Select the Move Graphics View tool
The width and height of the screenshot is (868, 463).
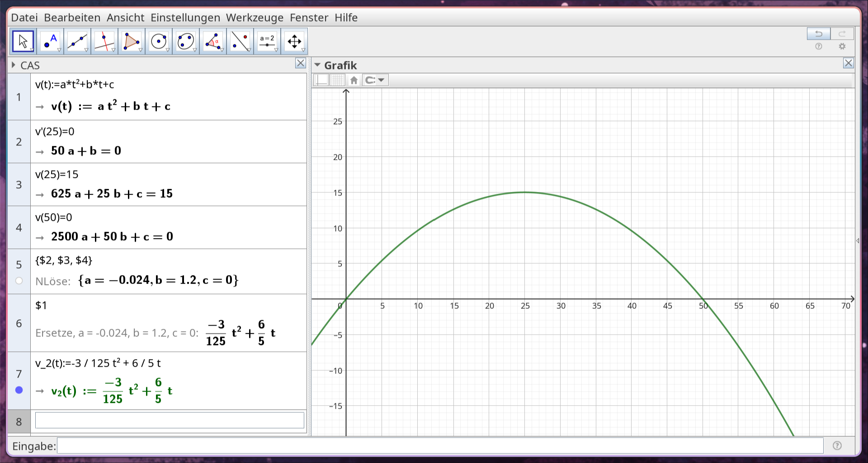(294, 42)
